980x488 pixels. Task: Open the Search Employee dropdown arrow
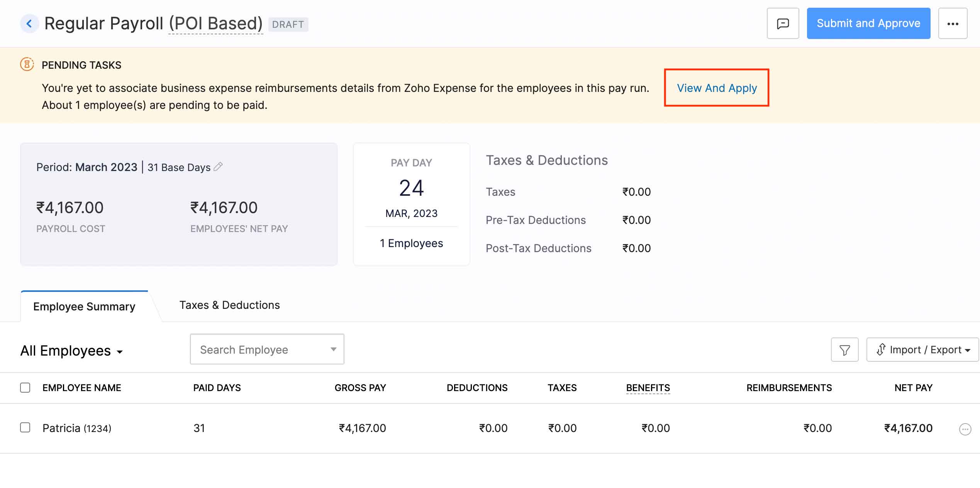[333, 349]
